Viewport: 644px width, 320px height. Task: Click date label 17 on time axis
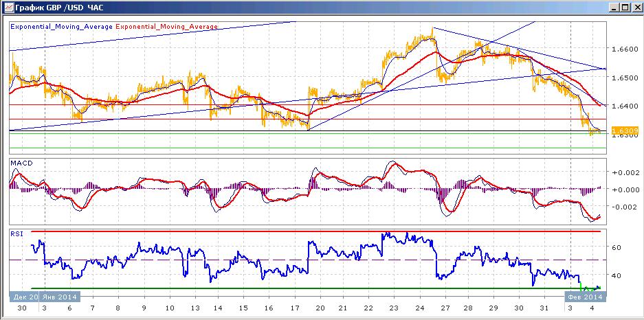294,308
